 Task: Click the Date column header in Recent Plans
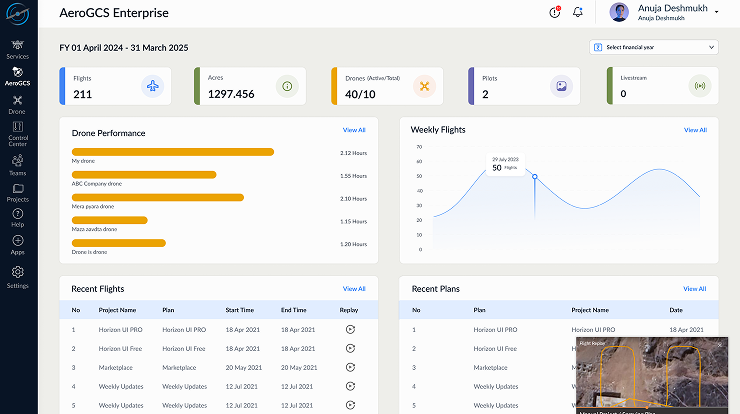point(676,310)
